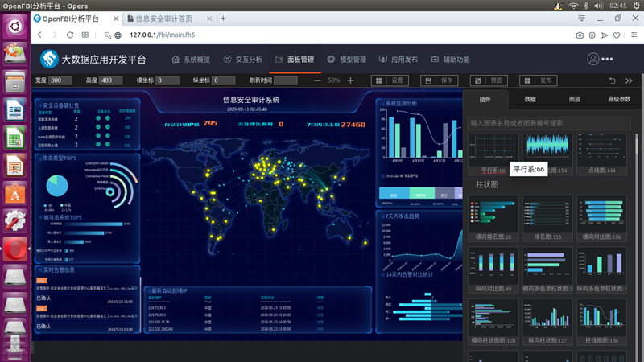Open the 系统概览 menu item
This screenshot has width=644, height=362.
(191, 60)
